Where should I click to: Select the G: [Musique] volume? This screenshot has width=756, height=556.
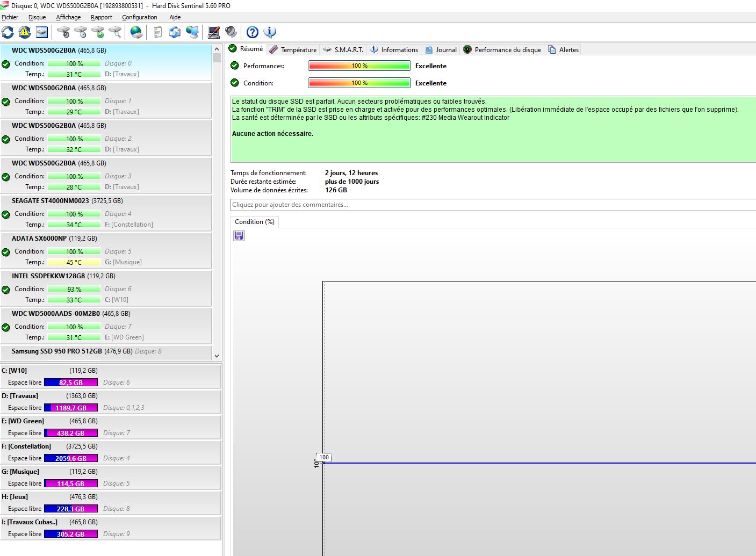[x=110, y=478]
